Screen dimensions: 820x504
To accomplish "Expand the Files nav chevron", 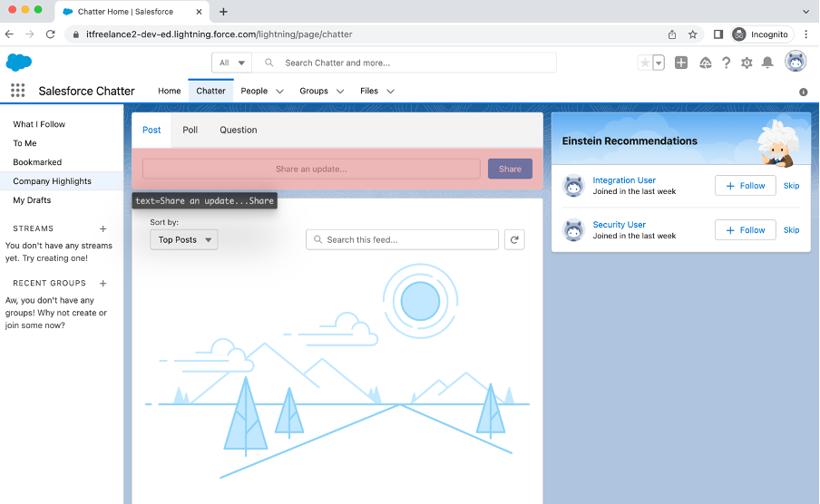I will coord(391,91).
